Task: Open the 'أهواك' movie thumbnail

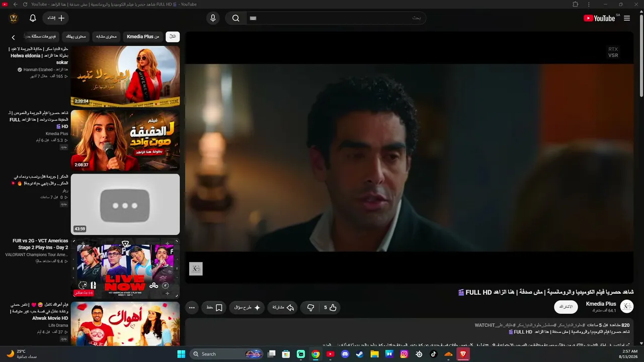Action: pyautogui.click(x=125, y=323)
